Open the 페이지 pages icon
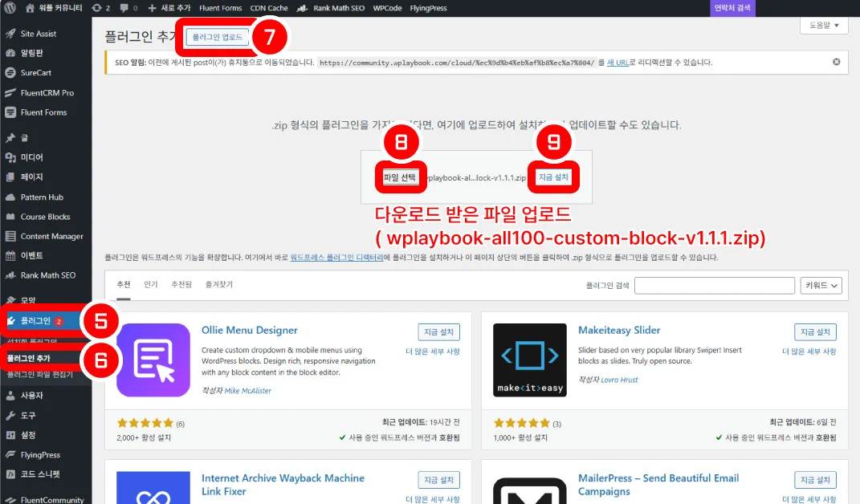This screenshot has height=504, width=860. (10, 177)
